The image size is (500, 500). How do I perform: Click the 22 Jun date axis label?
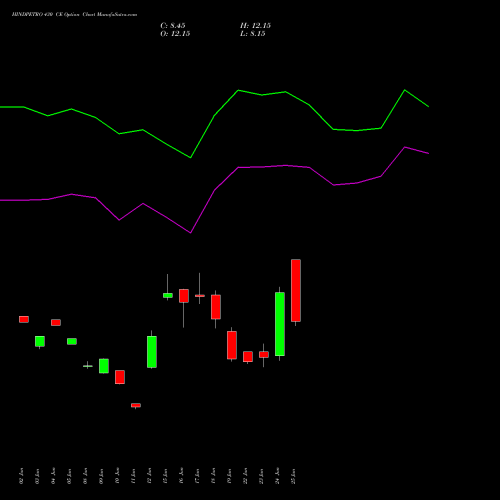pos(246,476)
